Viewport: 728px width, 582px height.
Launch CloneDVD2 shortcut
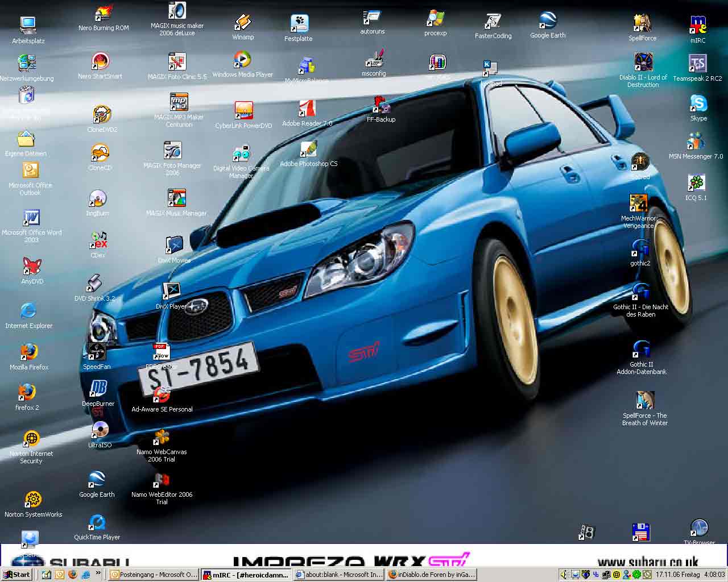coord(102,115)
